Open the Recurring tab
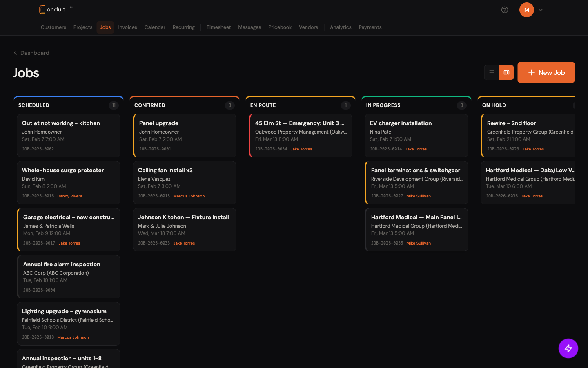Viewport: 588px width, 368px height. tap(184, 27)
